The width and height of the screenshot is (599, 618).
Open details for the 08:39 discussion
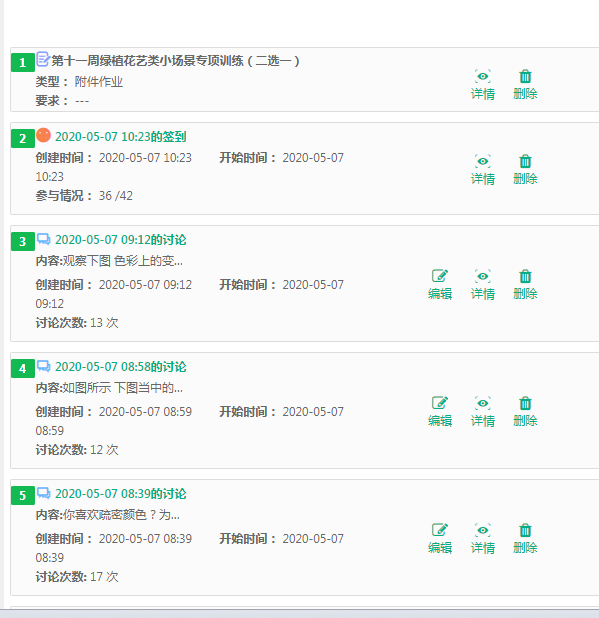(x=483, y=539)
